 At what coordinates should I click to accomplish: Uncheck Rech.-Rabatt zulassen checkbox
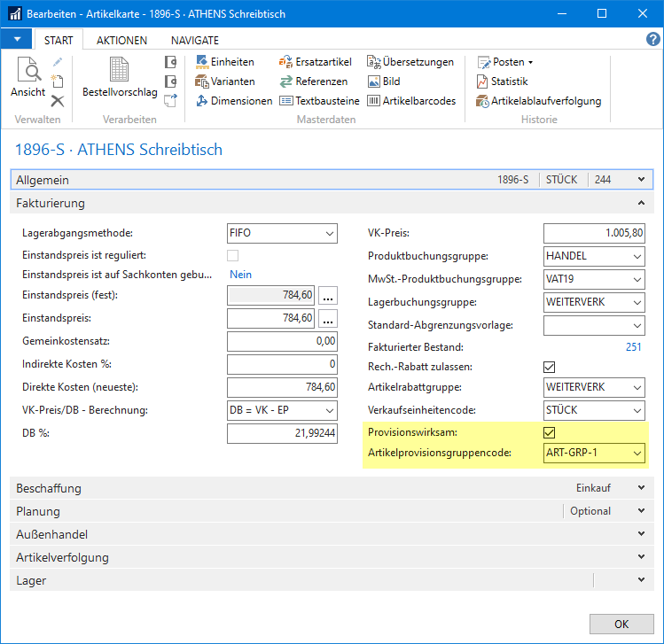coord(550,367)
